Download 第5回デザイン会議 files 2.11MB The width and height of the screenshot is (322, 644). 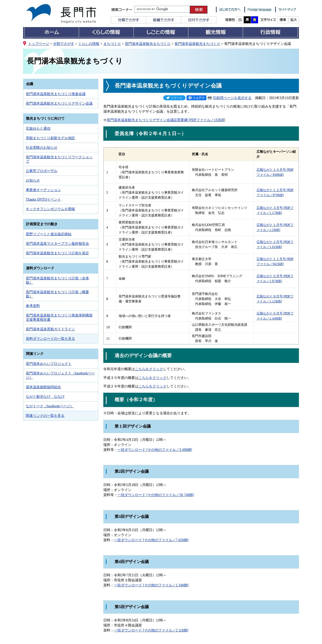pos(151,630)
